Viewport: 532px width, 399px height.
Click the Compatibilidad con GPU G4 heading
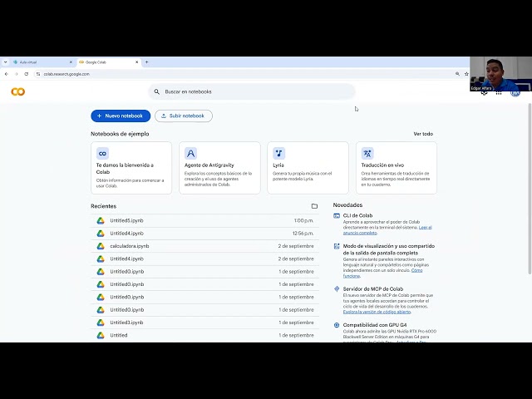(x=375, y=325)
